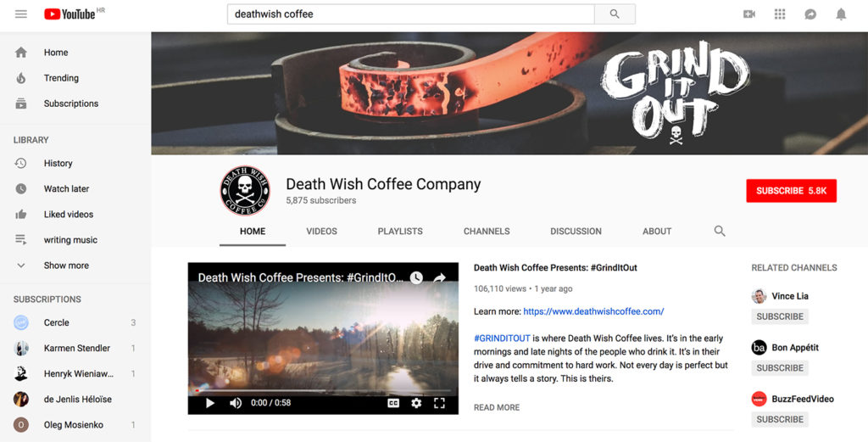Toggle closed captions on the video
Image resolution: width=868 pixels, height=442 pixels.
(x=393, y=403)
